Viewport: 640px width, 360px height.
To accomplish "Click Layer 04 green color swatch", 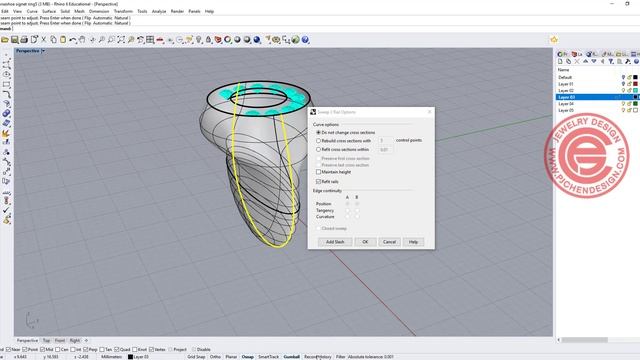I will tap(636, 104).
